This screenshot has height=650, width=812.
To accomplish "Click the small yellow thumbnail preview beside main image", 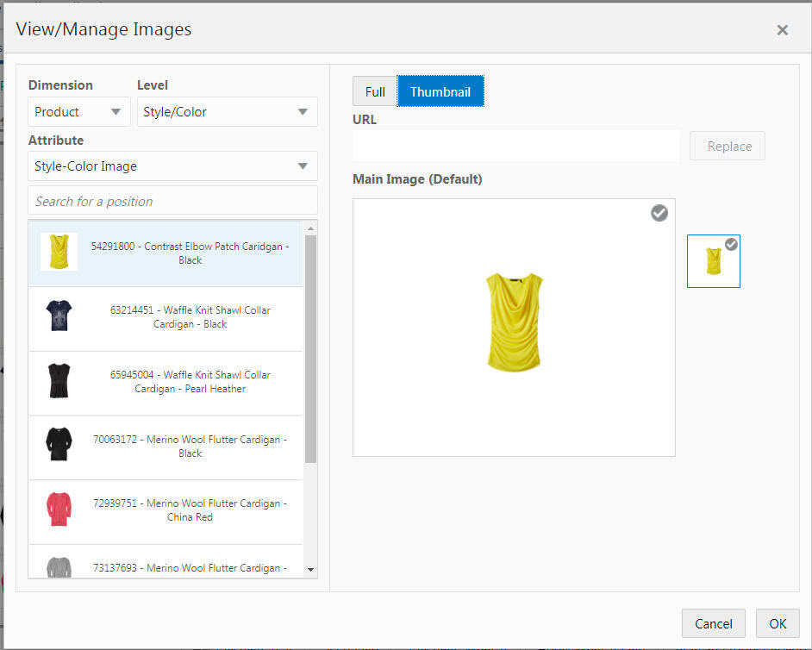I will [713, 261].
